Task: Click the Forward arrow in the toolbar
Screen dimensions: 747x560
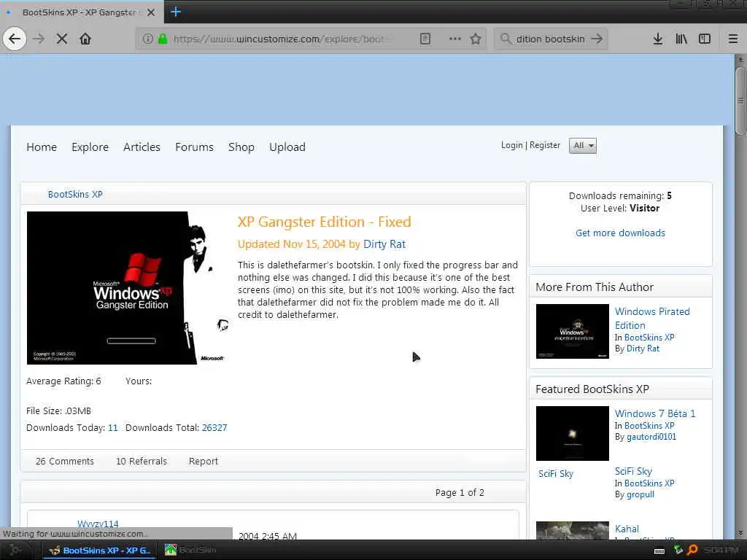Action: [x=39, y=39]
